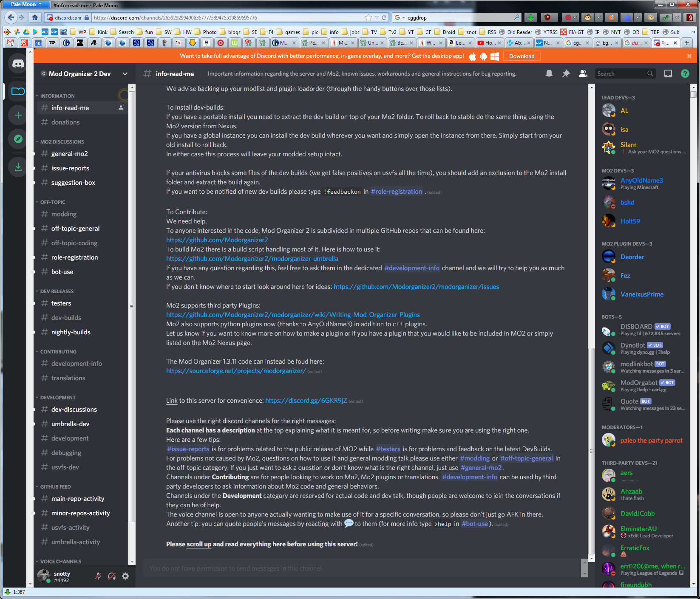
Task: Click the Discord Search field
Action: tap(621, 73)
